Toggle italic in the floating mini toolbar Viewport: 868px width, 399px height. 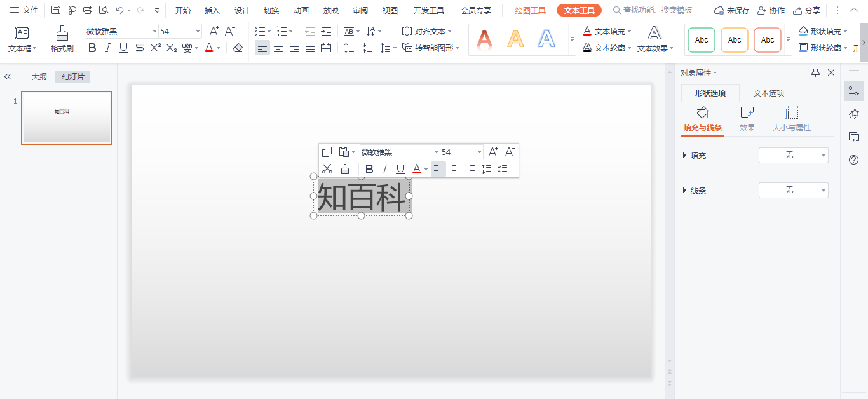(384, 169)
